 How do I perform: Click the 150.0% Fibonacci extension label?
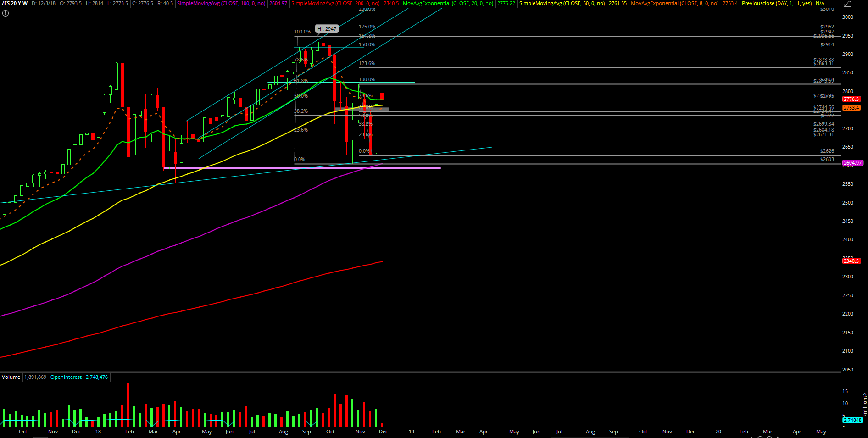[367, 45]
